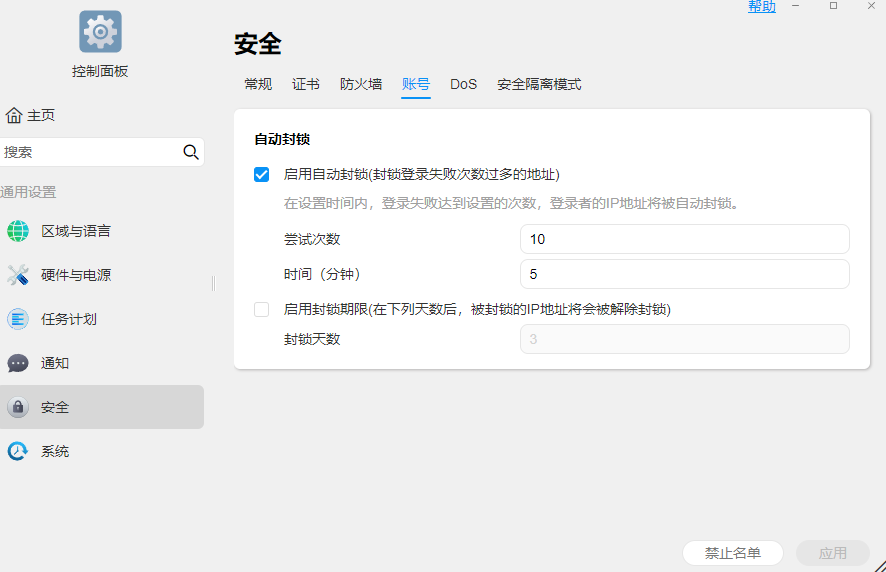Screen dimensions: 886x572
Task: Click the 尝试次数 input field
Action: pos(685,239)
